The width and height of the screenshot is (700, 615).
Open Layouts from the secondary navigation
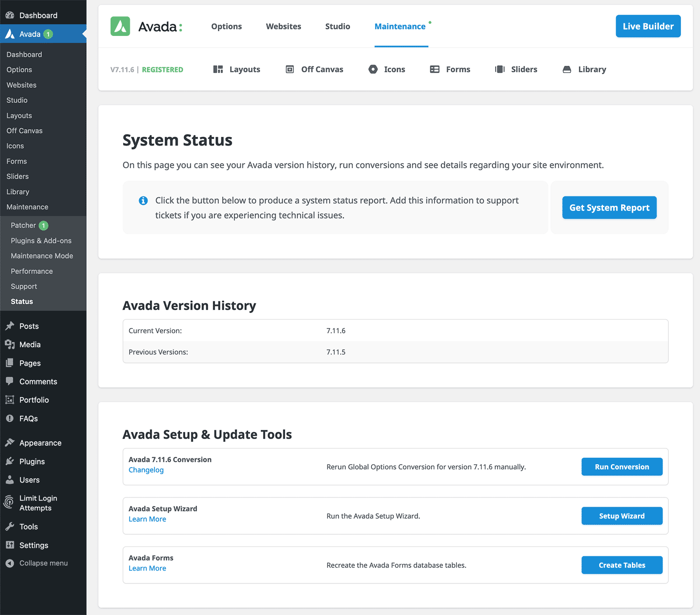click(237, 69)
